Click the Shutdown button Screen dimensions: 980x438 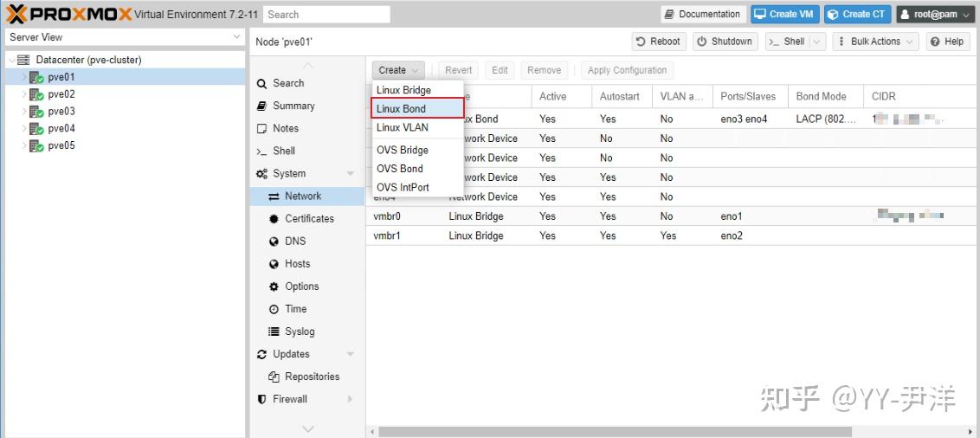point(725,42)
